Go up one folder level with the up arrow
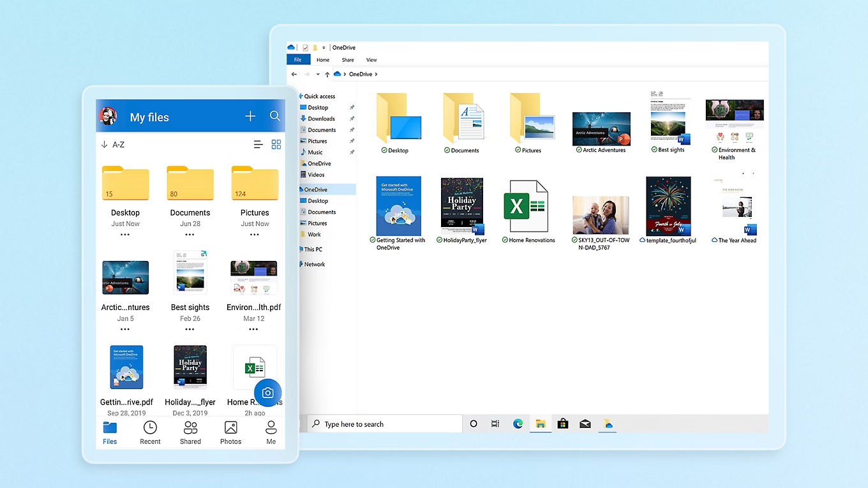Image resolution: width=868 pixels, height=488 pixels. (x=327, y=74)
